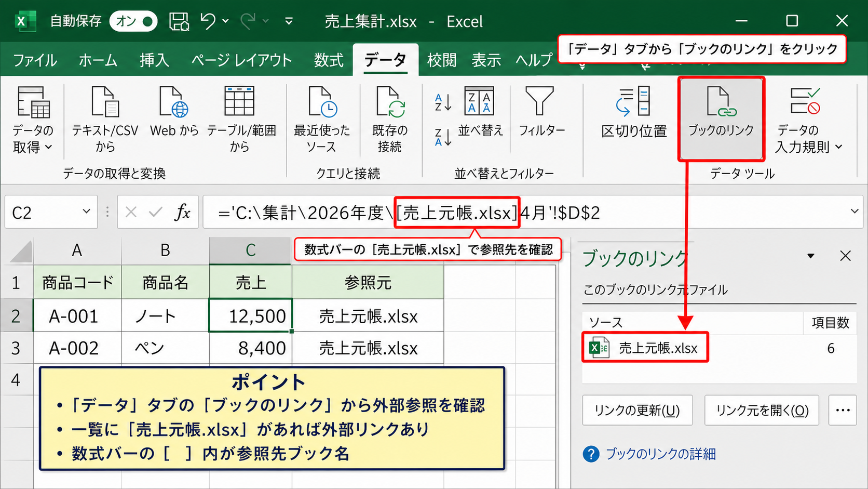
Task: Undo with the curved arrow icon
Action: 209,21
